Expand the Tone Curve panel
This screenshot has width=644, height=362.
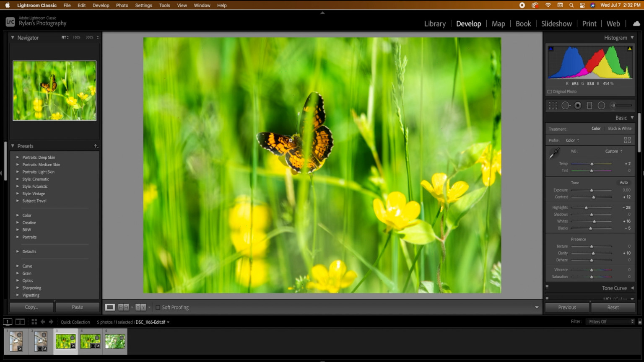tap(632, 288)
